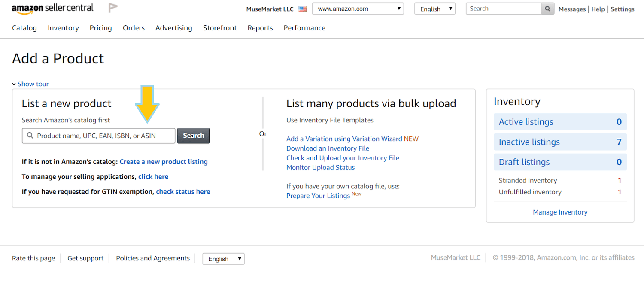Viewport: 644px width, 284px height.
Task: Expand the Show tour section
Action: point(30,84)
